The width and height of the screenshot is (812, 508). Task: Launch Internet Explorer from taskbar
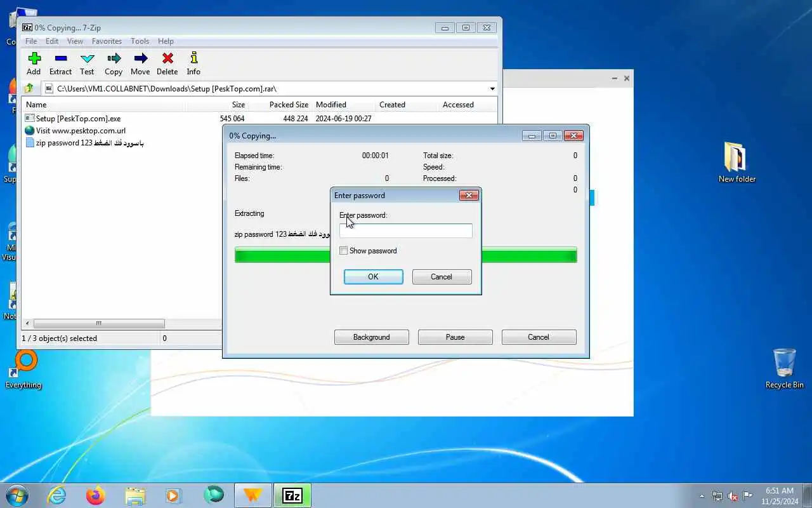click(57, 495)
